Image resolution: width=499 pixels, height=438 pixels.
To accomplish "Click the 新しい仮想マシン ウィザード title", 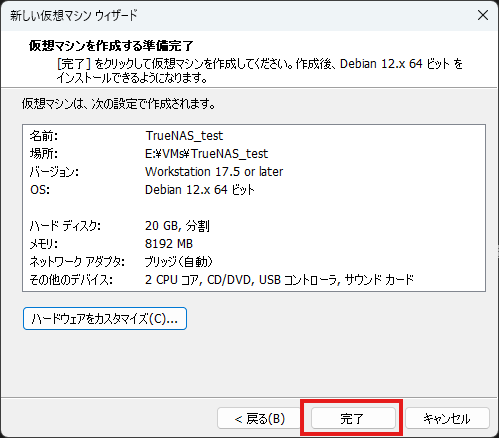I will point(74,15).
